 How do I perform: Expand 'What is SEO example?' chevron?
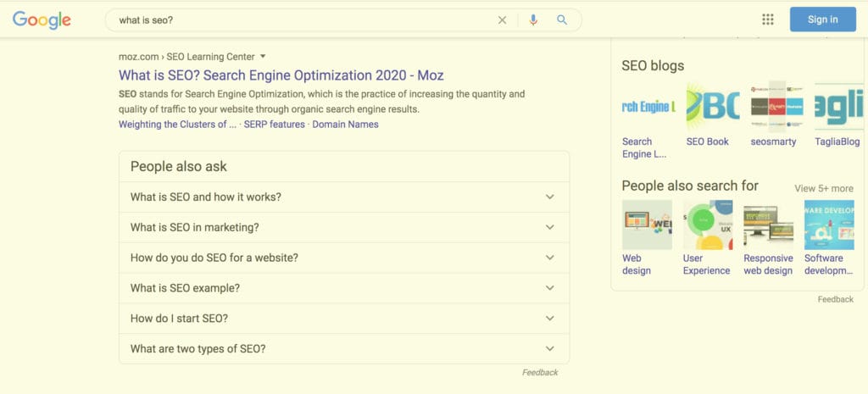(x=549, y=288)
